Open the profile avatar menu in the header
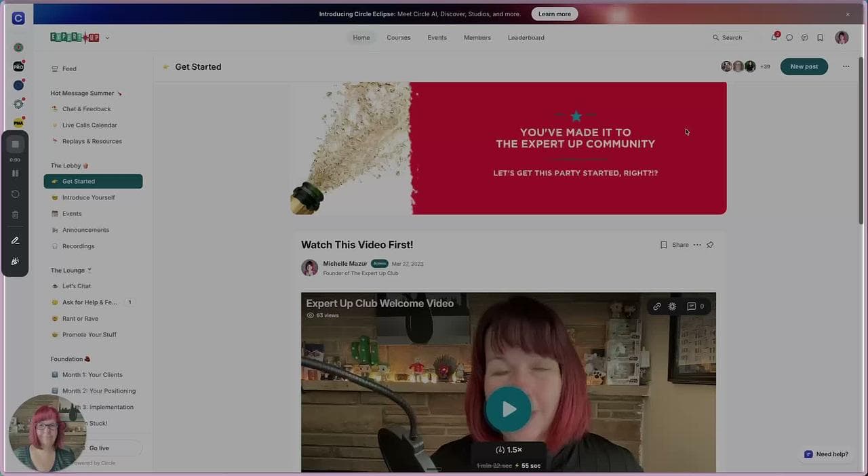Screen dimensions: 868x476 842,37
